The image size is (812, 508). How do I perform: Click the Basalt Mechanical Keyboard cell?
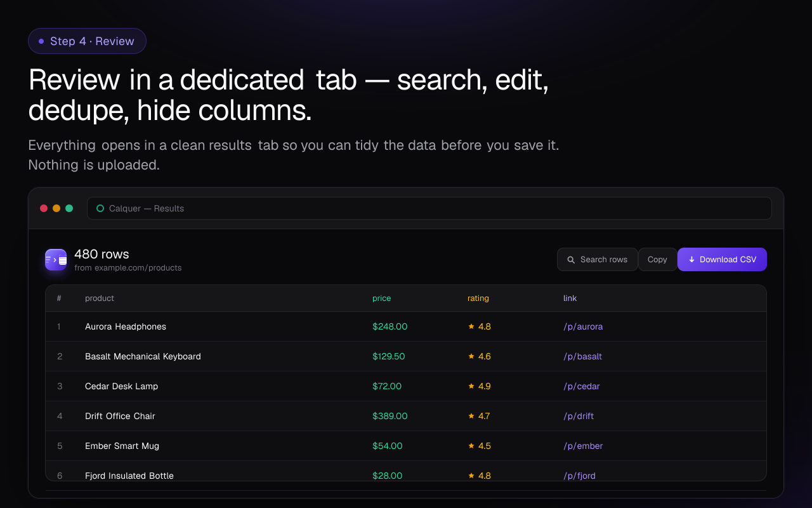click(x=143, y=357)
